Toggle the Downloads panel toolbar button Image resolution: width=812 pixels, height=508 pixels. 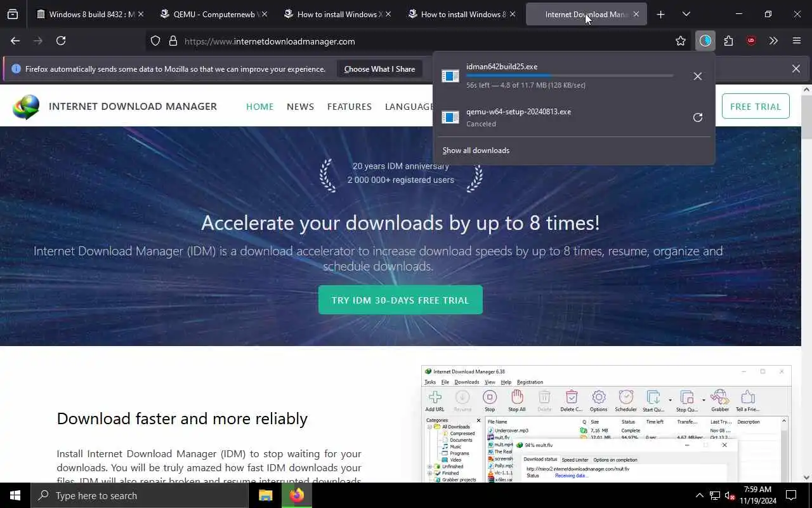coord(705,41)
